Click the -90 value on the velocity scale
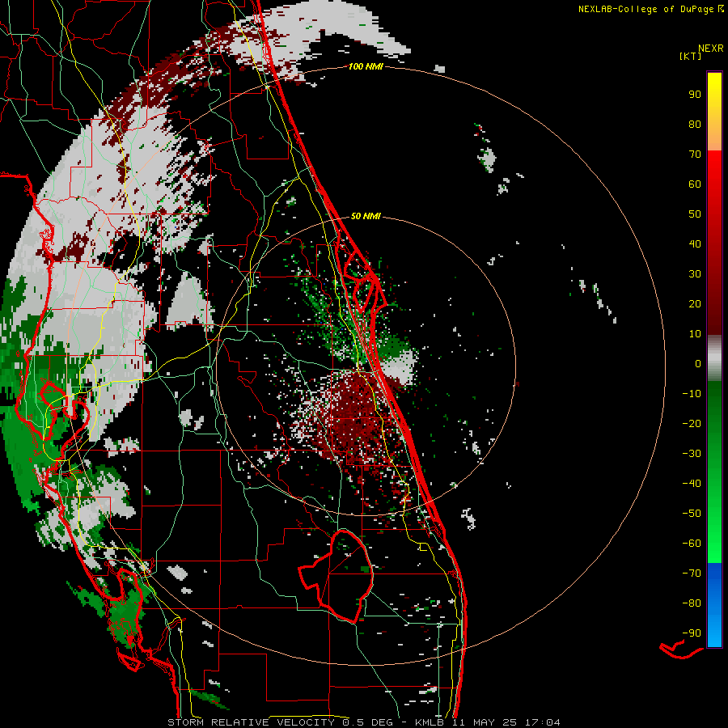728x728 pixels. point(692,633)
